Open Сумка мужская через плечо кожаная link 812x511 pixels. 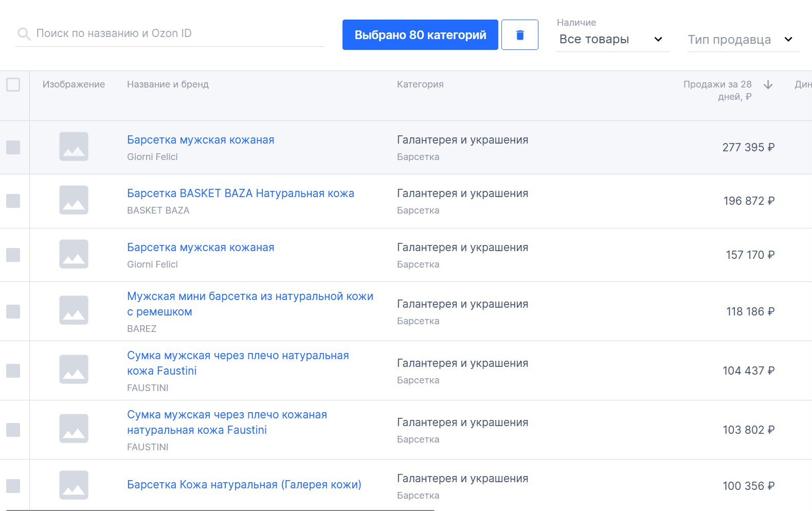tap(227, 422)
